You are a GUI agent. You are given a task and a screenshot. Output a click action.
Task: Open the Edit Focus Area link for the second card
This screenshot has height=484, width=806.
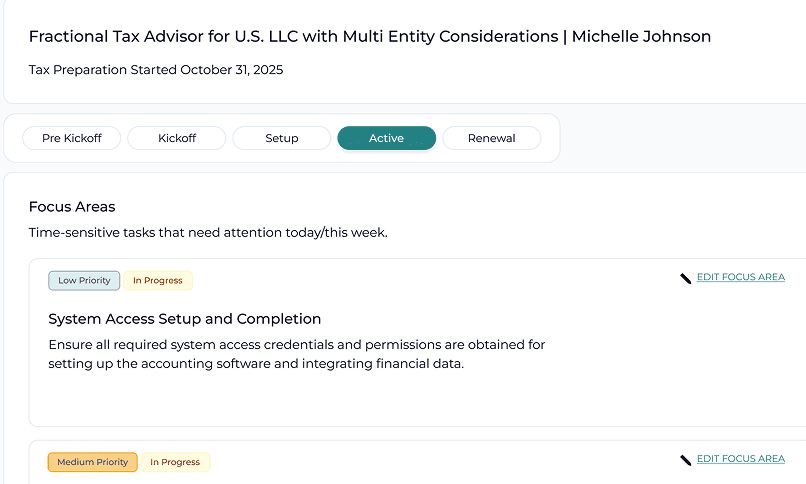tap(741, 459)
